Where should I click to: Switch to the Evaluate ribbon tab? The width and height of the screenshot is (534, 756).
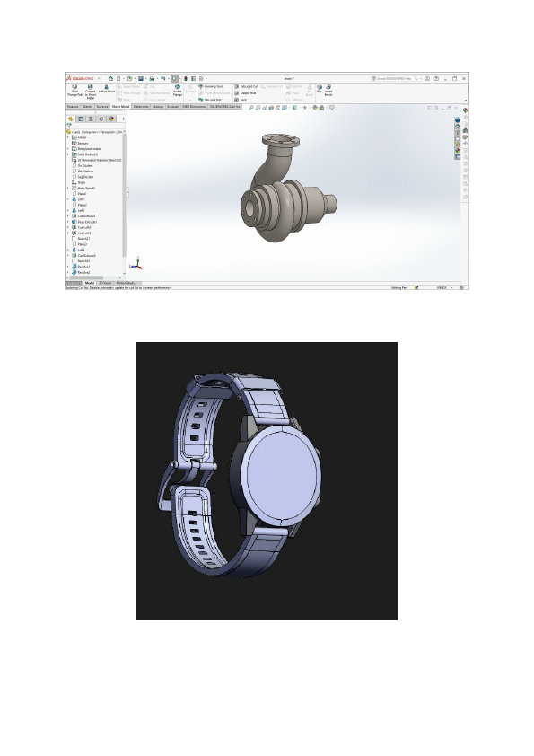pos(172,107)
